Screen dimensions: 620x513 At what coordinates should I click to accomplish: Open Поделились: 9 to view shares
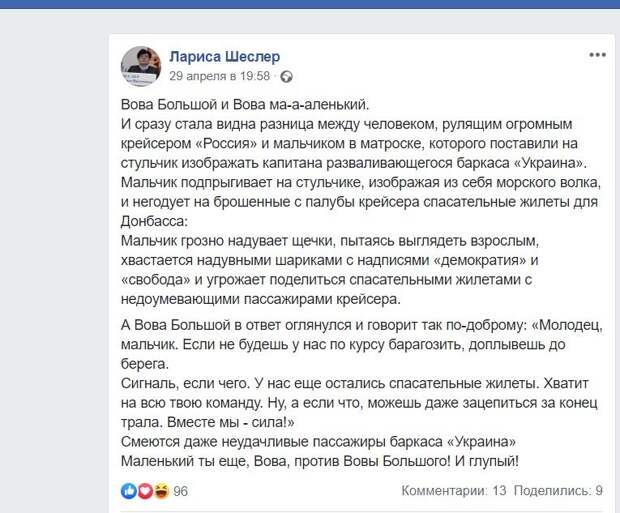(x=558, y=490)
